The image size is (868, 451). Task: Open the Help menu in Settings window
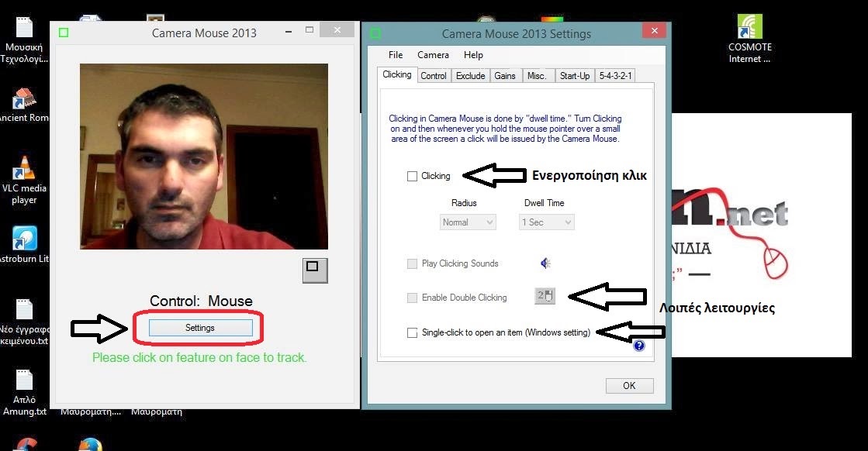[473, 55]
